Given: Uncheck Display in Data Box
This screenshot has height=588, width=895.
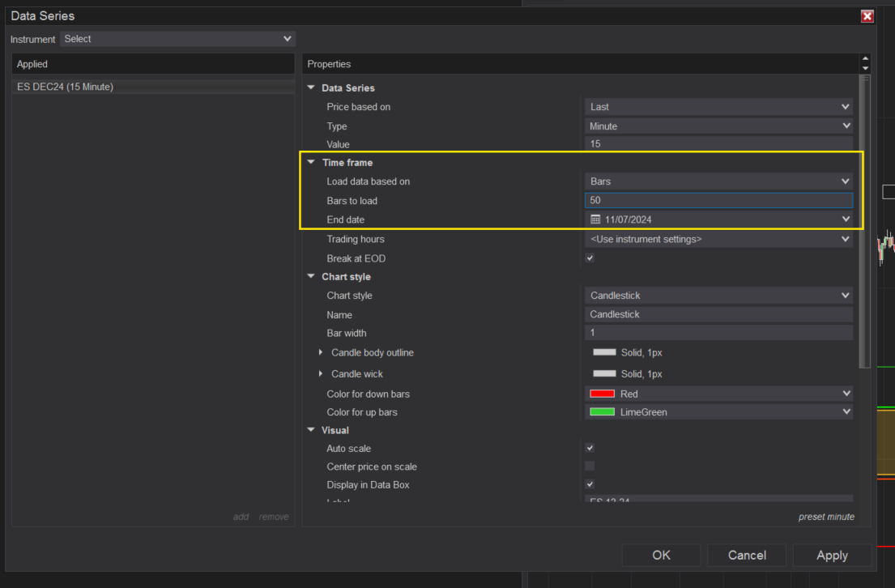Looking at the screenshot, I should [590, 484].
